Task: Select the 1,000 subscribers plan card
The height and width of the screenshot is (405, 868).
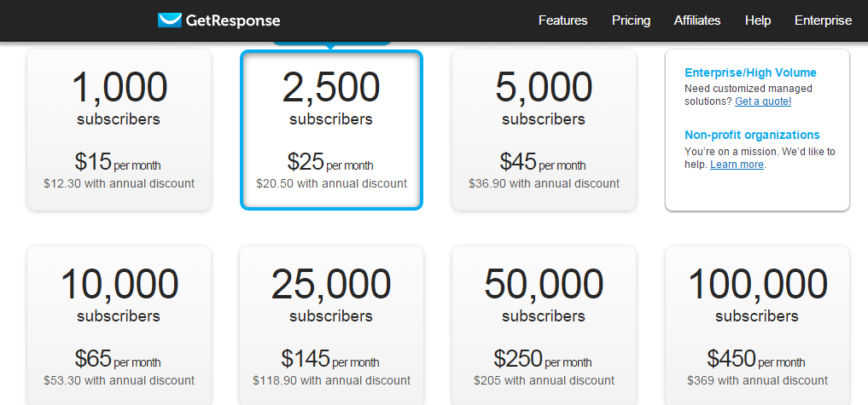Action: pos(119,130)
